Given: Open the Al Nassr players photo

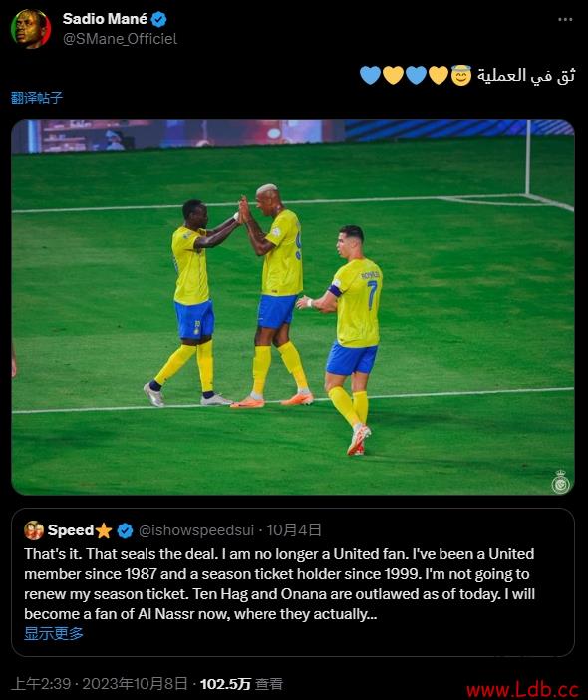Looking at the screenshot, I should (x=293, y=307).
